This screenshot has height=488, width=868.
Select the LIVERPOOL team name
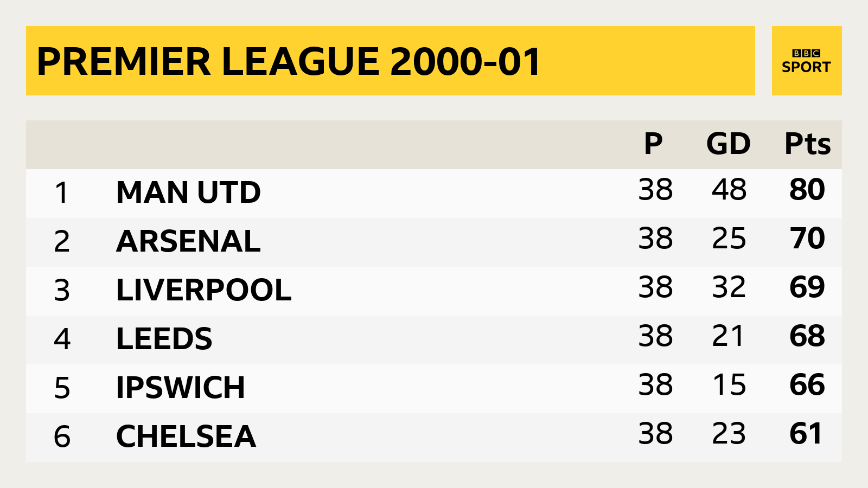tap(203, 290)
